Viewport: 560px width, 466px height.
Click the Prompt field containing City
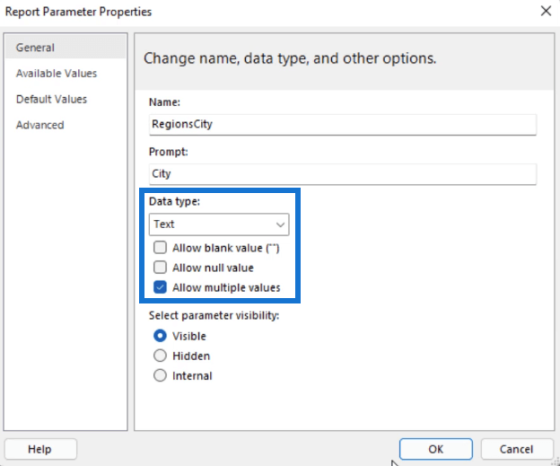342,174
